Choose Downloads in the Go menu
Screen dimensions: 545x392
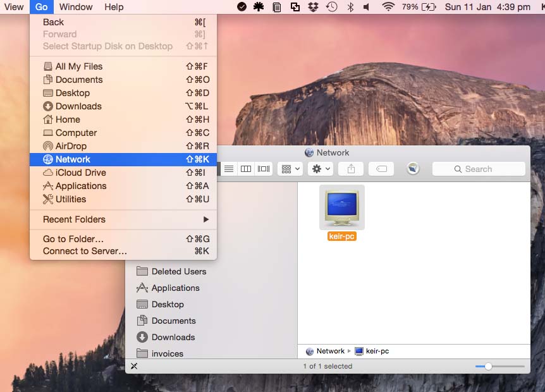[123, 106]
